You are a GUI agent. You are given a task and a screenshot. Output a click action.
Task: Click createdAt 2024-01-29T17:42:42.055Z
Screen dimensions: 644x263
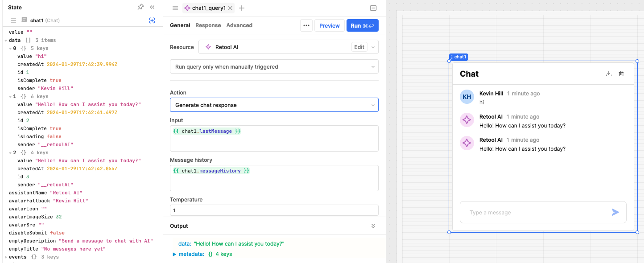[82, 168]
